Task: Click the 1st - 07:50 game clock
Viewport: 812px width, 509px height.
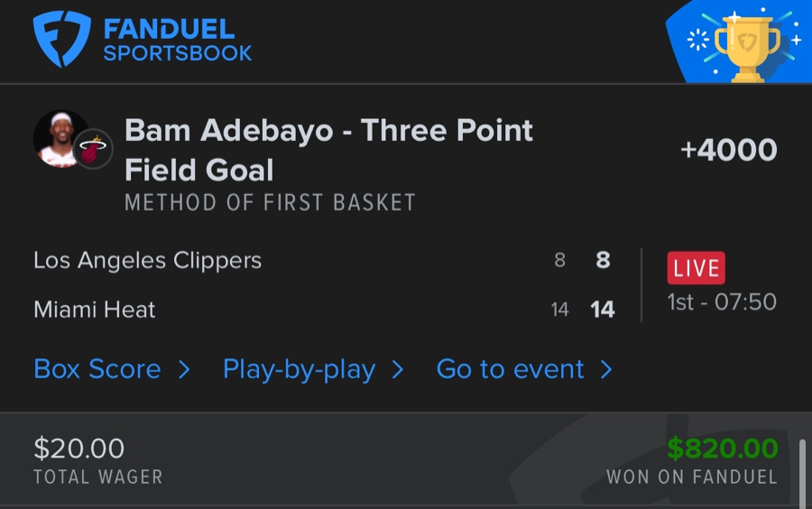Action: pos(722,301)
